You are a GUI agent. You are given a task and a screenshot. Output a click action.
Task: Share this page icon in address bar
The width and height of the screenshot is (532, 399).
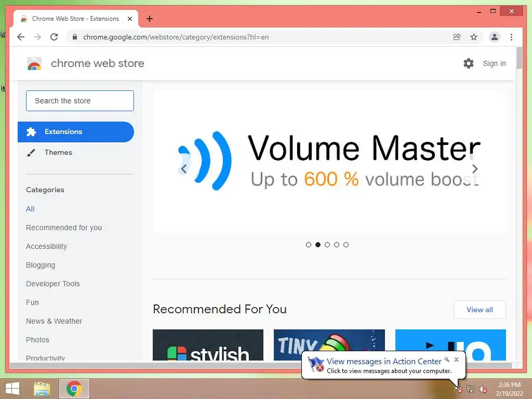tap(457, 37)
